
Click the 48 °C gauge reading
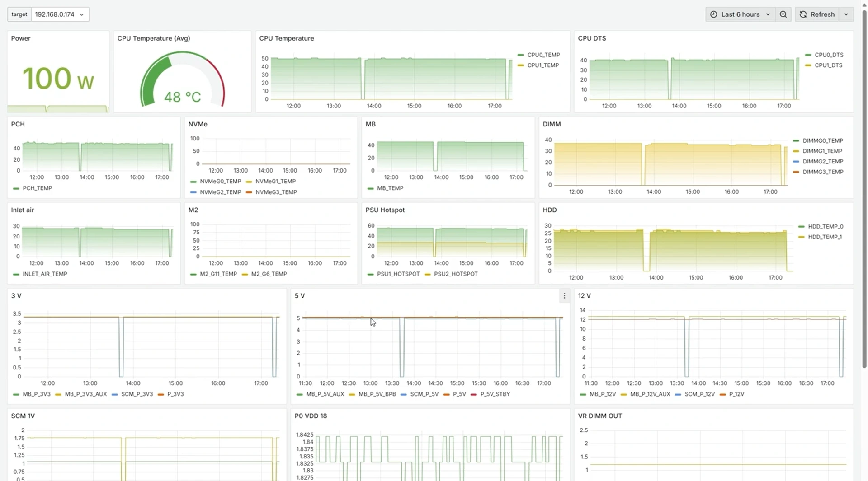point(182,97)
